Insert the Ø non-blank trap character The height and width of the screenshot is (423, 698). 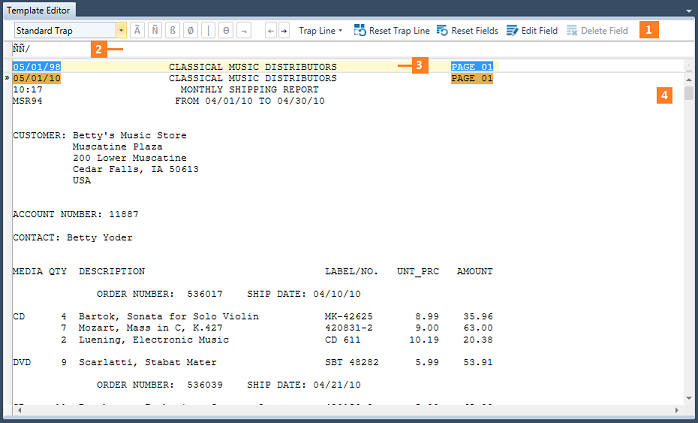[193, 31]
